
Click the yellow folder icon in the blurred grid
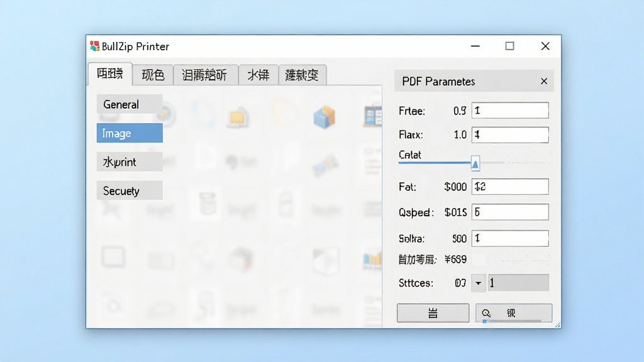[238, 118]
